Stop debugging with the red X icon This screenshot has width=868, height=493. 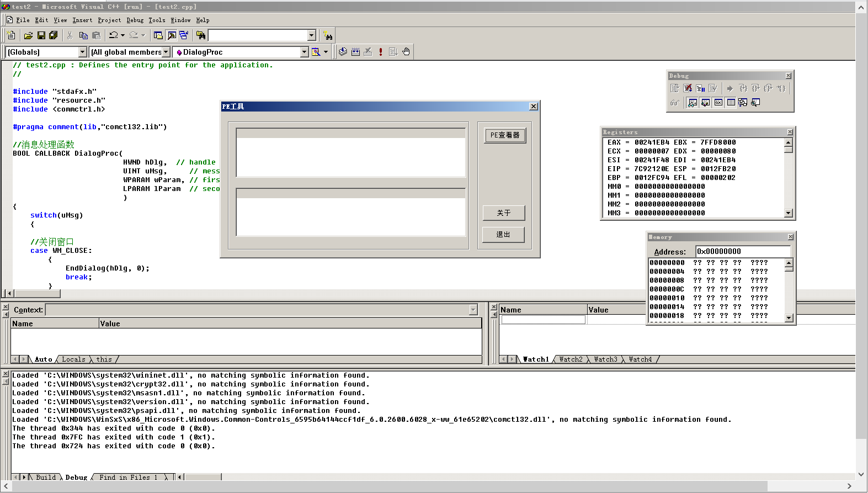[688, 88]
